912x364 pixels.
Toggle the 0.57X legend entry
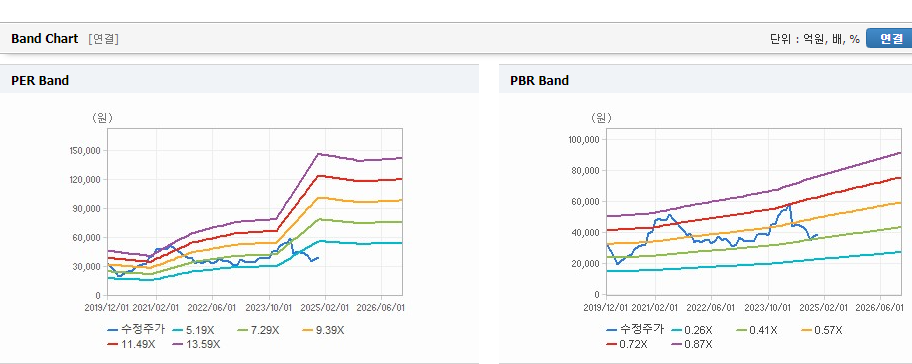click(x=821, y=330)
